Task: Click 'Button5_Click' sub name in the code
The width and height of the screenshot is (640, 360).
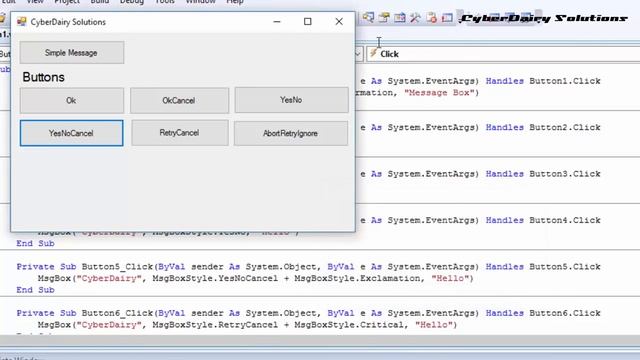Action: (117, 267)
